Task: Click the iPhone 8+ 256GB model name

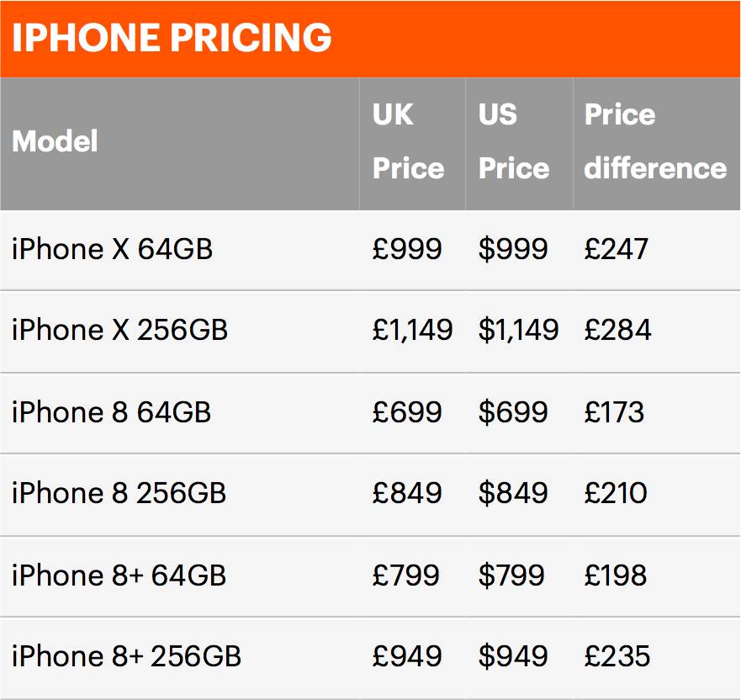Action: (x=127, y=656)
